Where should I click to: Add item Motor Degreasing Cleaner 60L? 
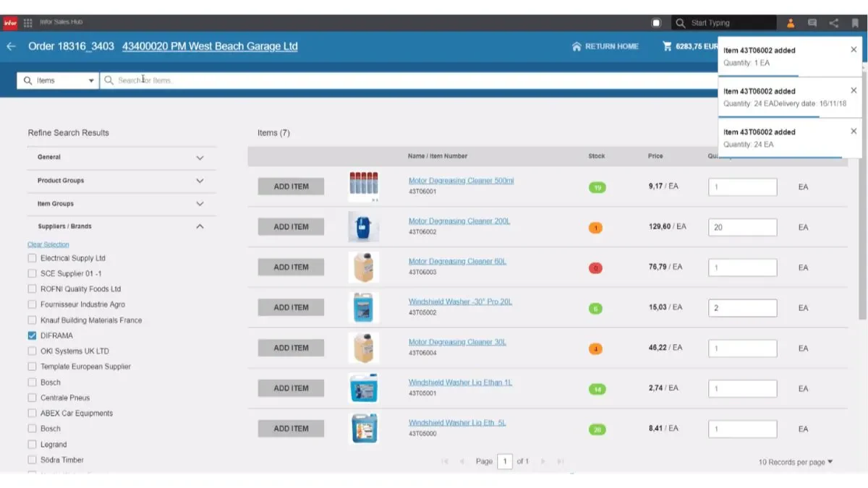[291, 267]
